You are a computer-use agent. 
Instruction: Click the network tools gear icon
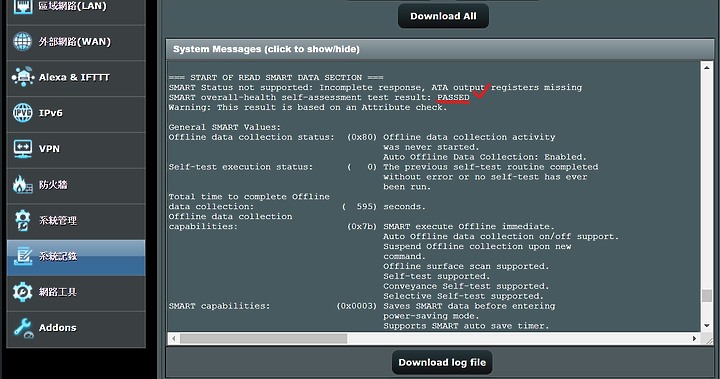22,292
